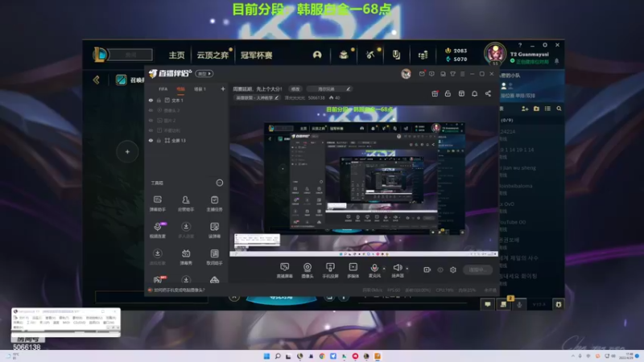Click the League notification bell icon
Screen dimensions: 644x362
[556, 61]
